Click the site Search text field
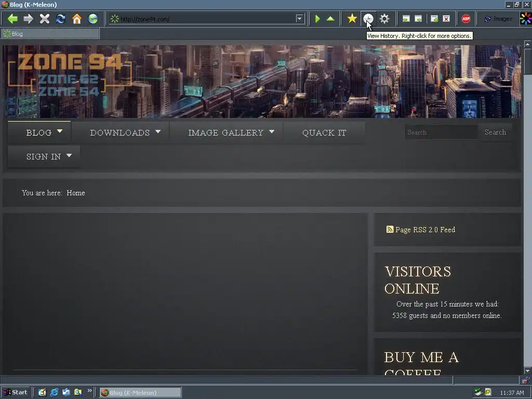 pos(441,132)
